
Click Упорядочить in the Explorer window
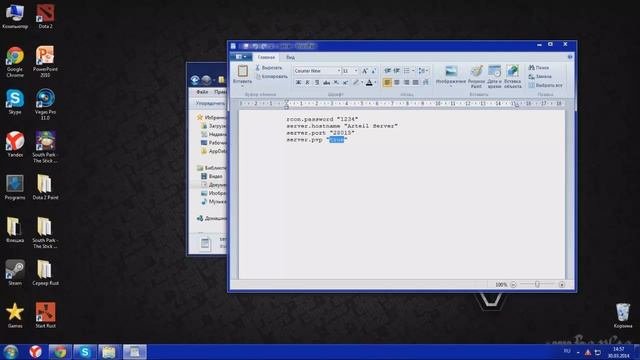pos(210,103)
